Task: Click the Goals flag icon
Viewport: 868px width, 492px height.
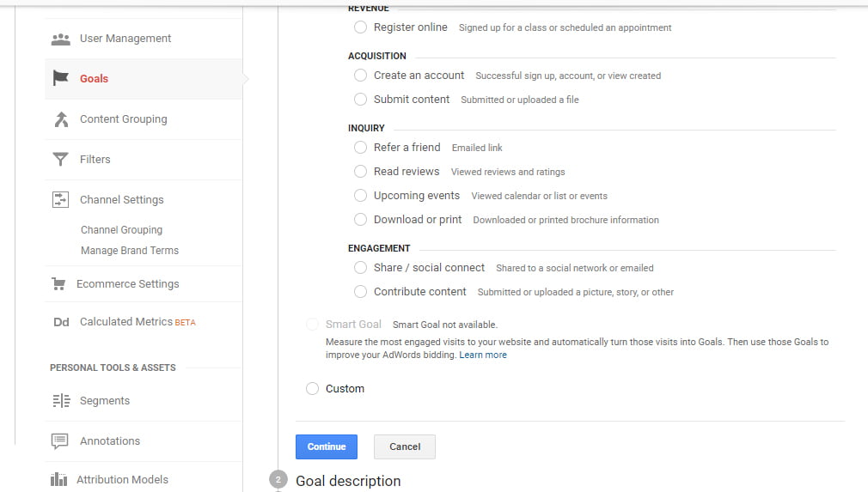Action: click(x=60, y=78)
